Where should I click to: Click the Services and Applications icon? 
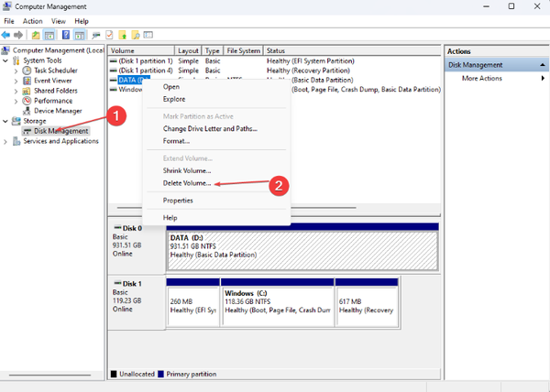pyautogui.click(x=16, y=141)
